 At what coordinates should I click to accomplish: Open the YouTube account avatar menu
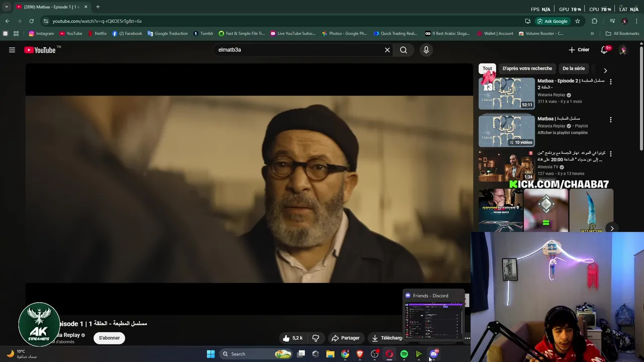click(x=623, y=50)
